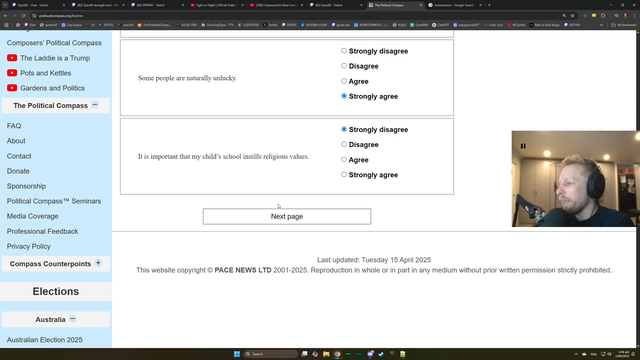Viewport: 640px width, 360px height.
Task: Open Steam from the taskbar
Action: click(381, 354)
